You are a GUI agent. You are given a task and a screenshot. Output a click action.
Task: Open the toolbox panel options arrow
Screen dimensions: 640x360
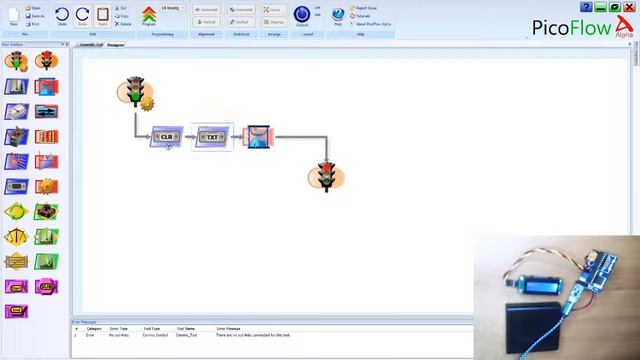pyautogui.click(x=62, y=44)
